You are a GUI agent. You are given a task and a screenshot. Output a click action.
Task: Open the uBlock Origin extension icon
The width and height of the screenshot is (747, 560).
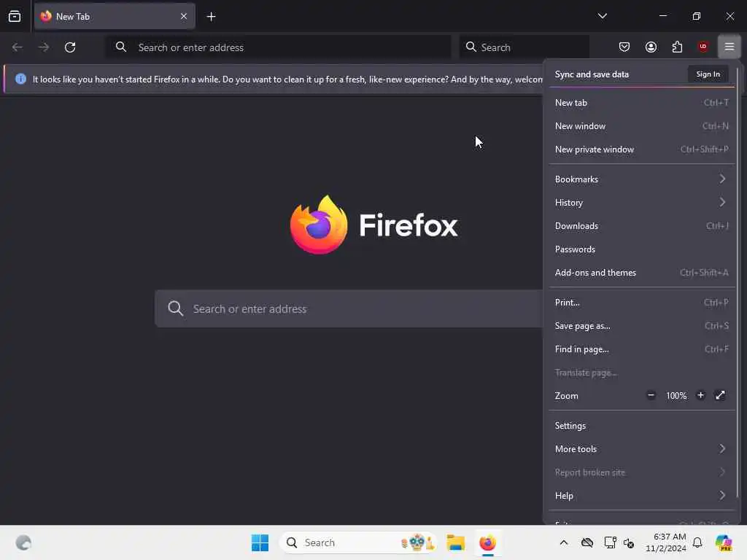tap(703, 46)
